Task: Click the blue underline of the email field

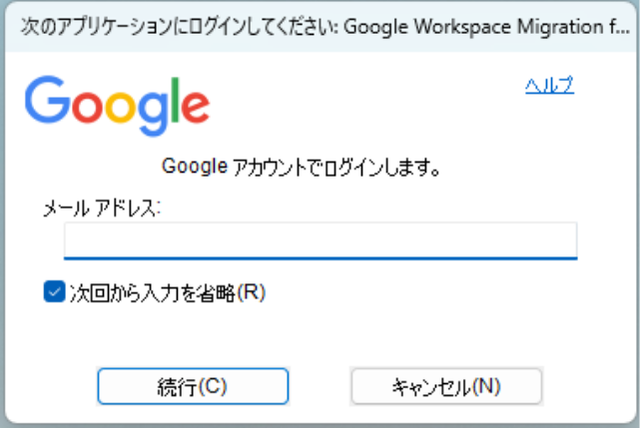Action: click(320, 258)
